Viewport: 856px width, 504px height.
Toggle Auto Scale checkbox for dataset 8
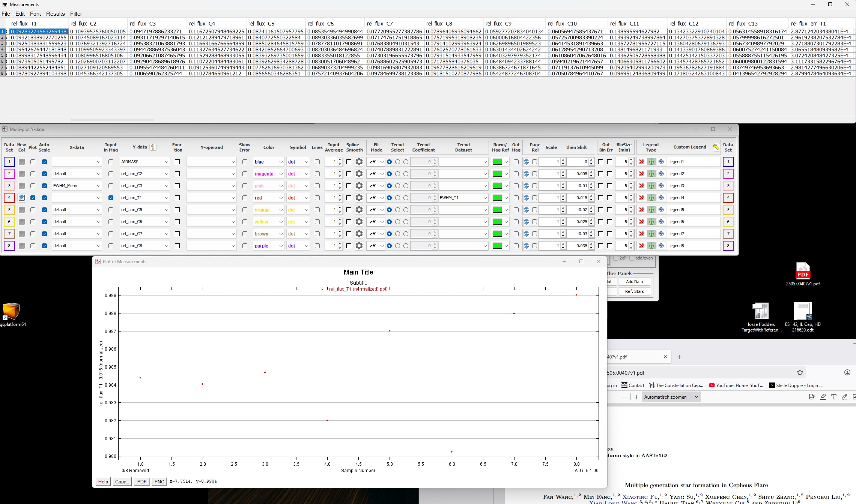point(44,246)
